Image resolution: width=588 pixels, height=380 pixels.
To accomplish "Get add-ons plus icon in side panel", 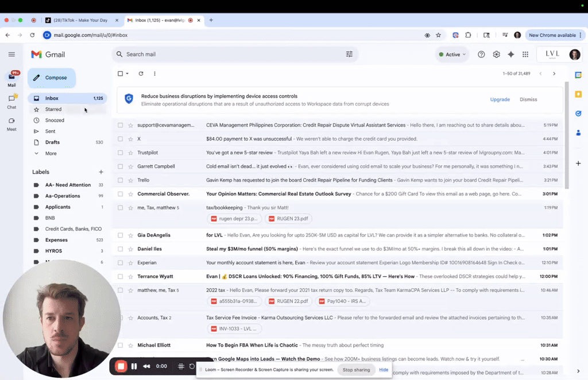I will pos(578,164).
